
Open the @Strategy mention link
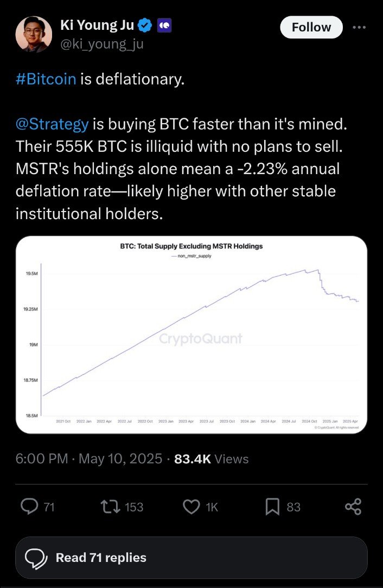52,124
